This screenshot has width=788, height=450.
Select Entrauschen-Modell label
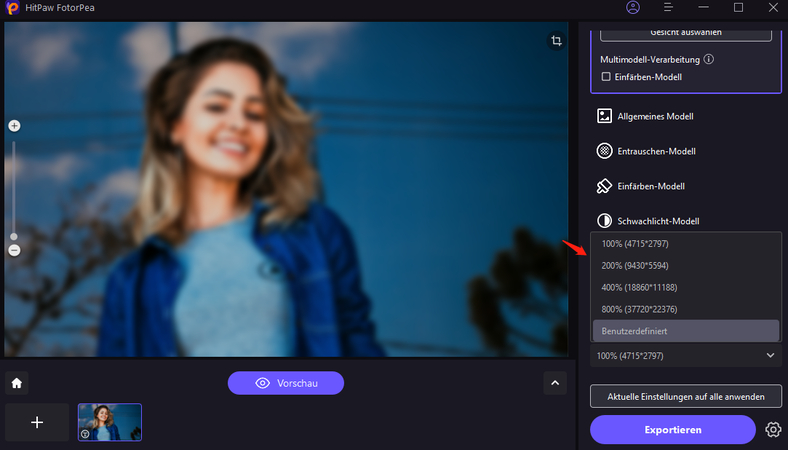point(656,151)
